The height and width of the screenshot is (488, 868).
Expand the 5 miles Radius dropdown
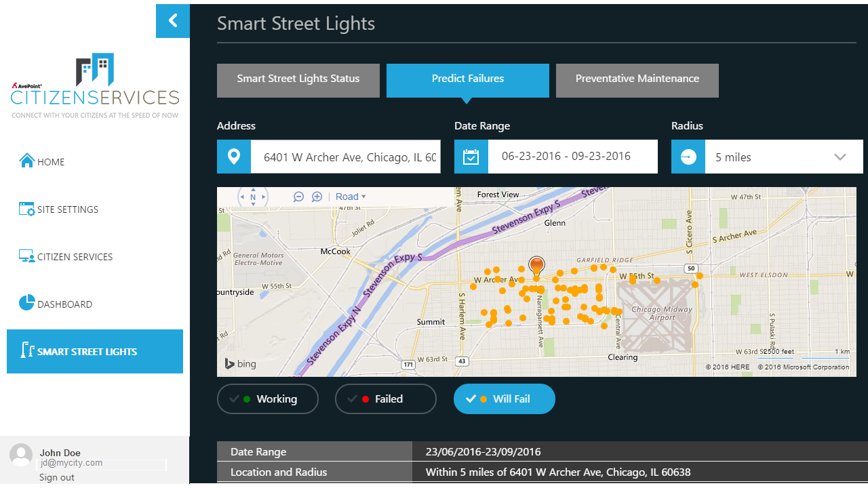pos(784,157)
